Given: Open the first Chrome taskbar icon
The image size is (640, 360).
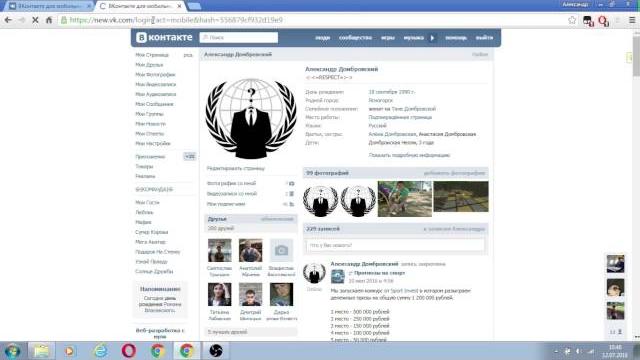Looking at the screenshot, I should pos(158,351).
